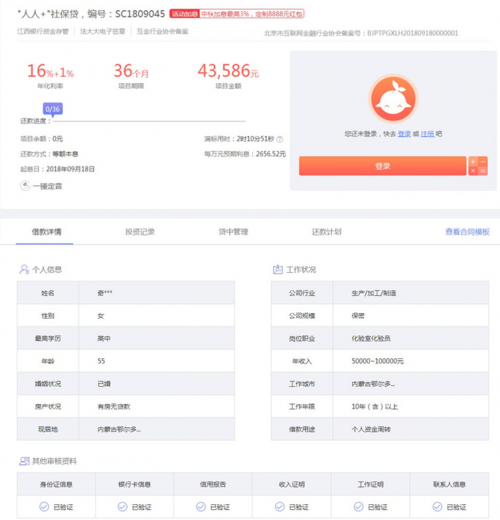
Task: Click the 法大大电子签章 label
Action: pyautogui.click(x=102, y=31)
